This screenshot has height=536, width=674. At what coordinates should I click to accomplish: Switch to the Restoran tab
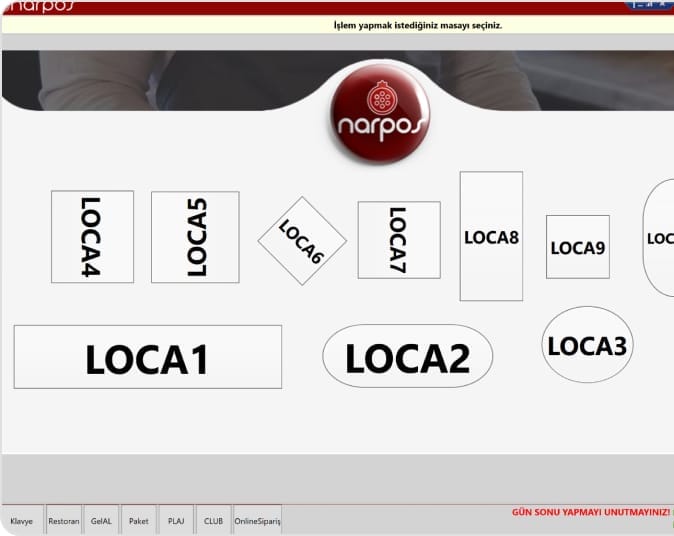click(x=64, y=521)
